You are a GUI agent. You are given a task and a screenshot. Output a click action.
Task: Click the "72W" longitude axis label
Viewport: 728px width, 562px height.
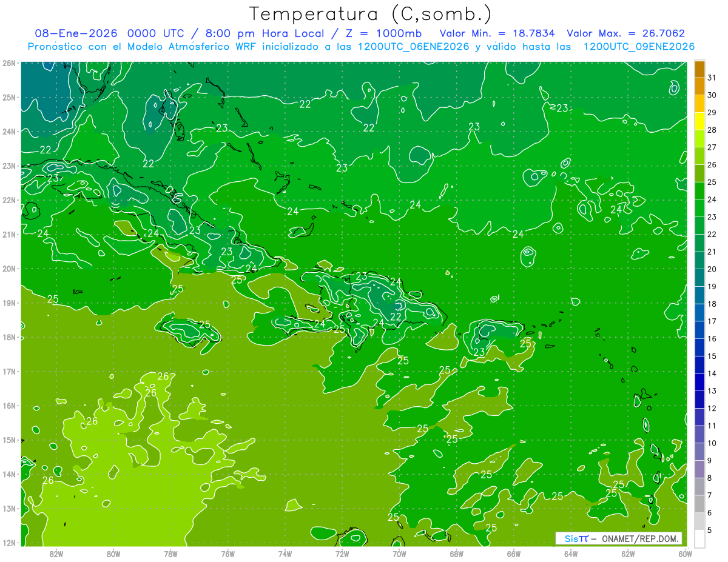(342, 554)
